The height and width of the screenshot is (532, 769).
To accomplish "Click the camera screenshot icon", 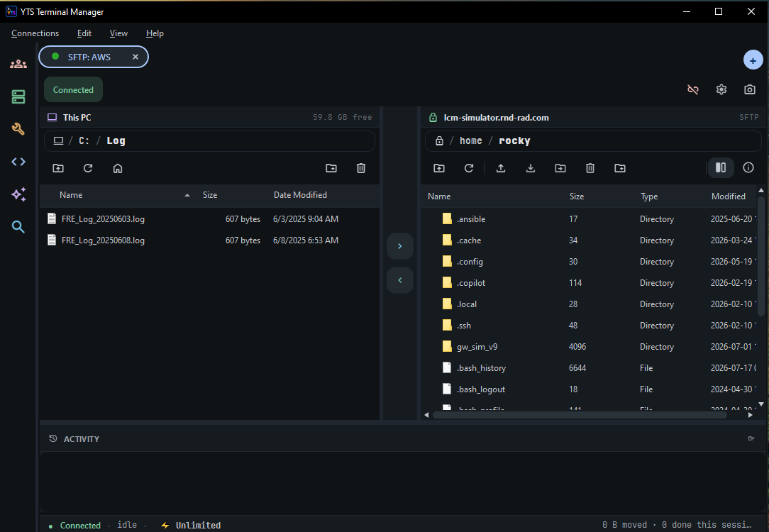I will [749, 89].
